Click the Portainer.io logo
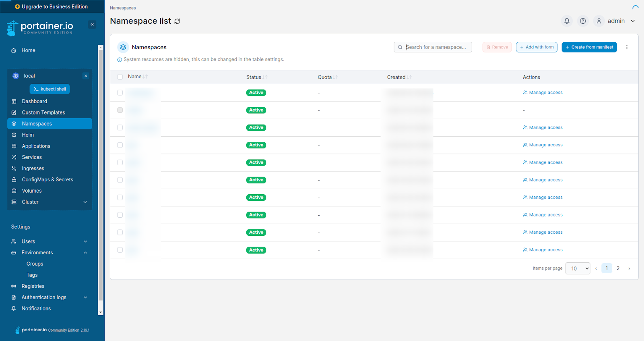Screen dimensions: 644x341 click(40, 27)
